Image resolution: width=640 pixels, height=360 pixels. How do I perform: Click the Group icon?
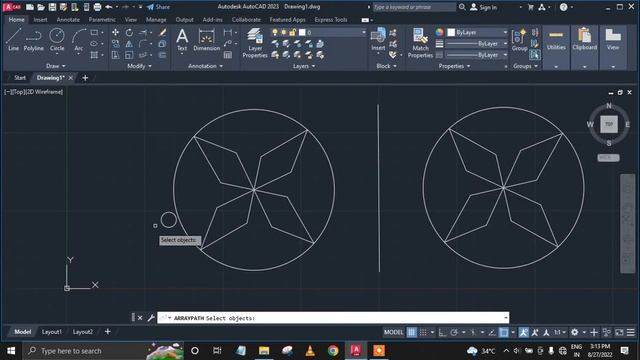pos(519,40)
